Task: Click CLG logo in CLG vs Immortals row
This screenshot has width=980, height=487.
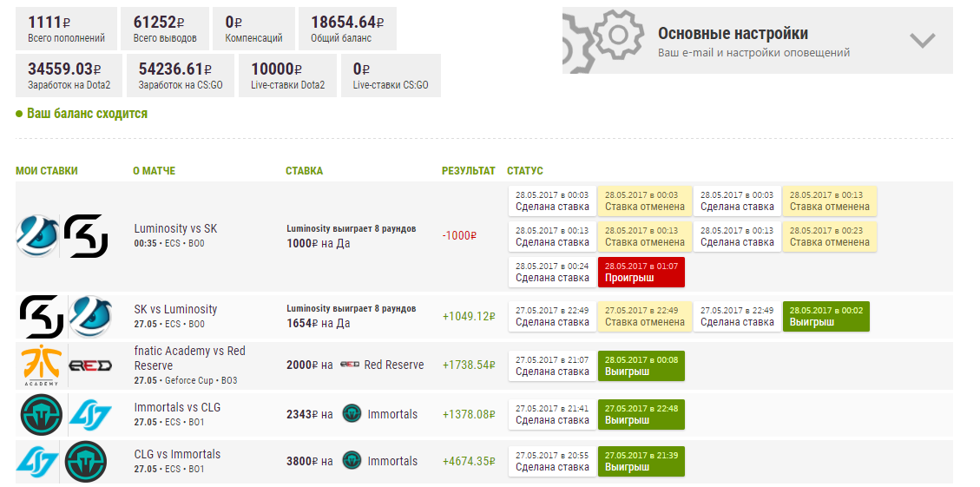Action: [x=36, y=462]
